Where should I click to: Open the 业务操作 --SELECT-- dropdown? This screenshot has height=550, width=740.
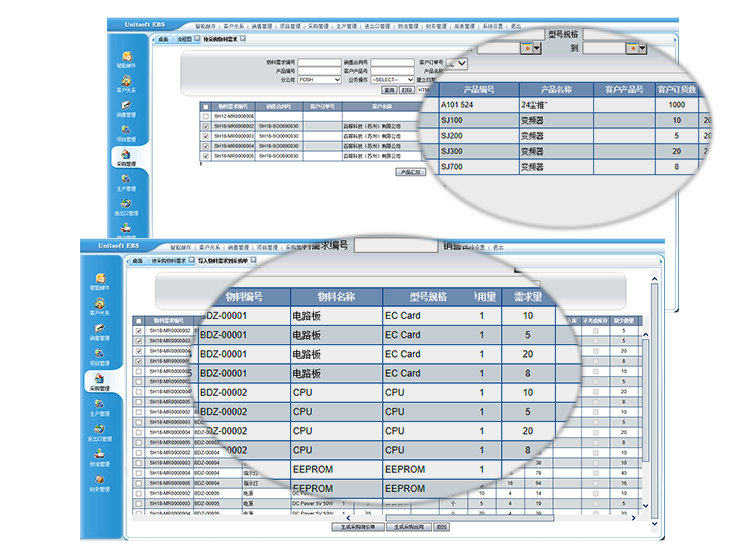[x=392, y=79]
